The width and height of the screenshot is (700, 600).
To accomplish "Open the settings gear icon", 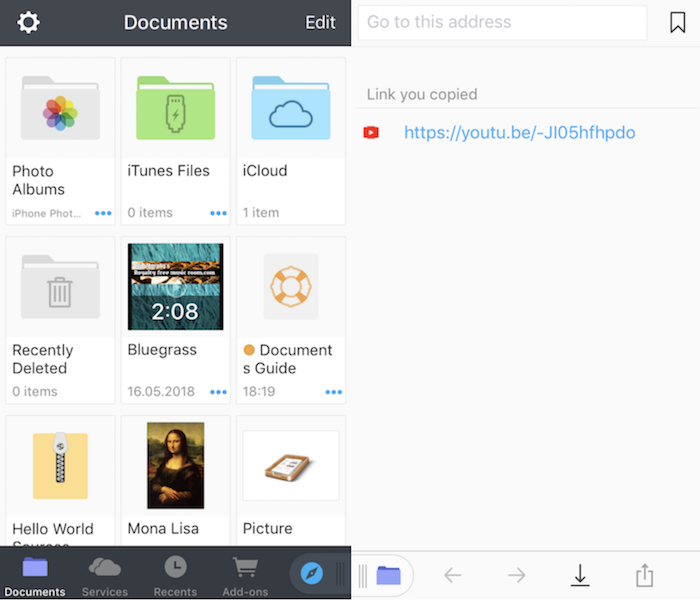I will pos(29,22).
